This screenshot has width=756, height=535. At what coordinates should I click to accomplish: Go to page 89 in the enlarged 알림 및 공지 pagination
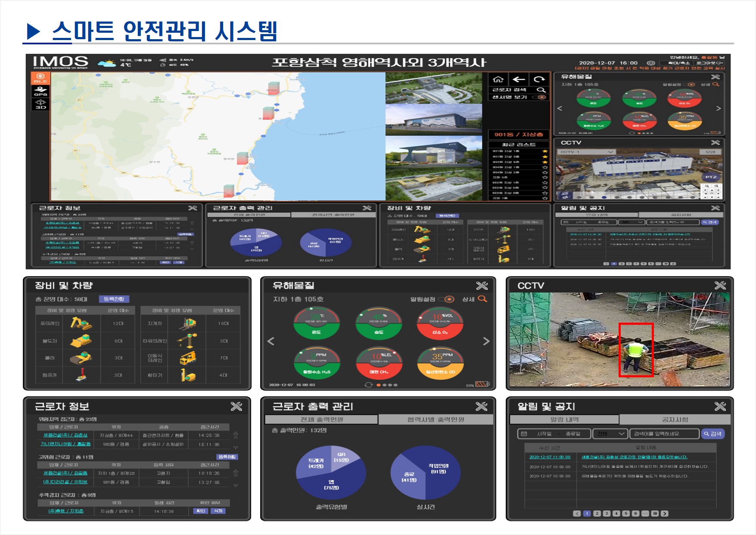[655, 513]
